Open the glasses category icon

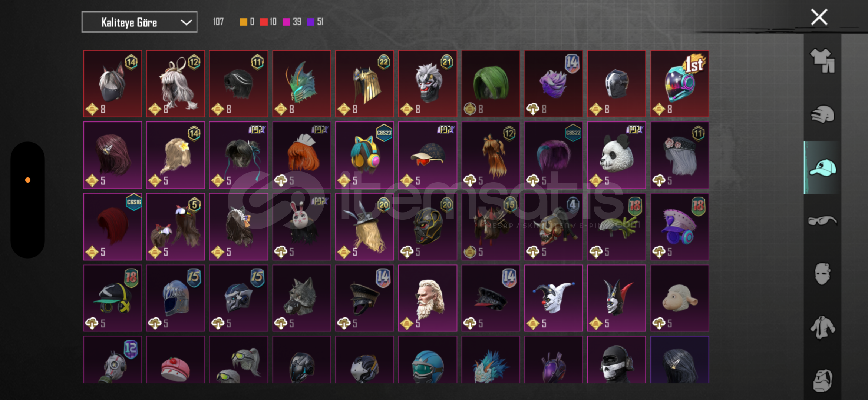click(822, 221)
